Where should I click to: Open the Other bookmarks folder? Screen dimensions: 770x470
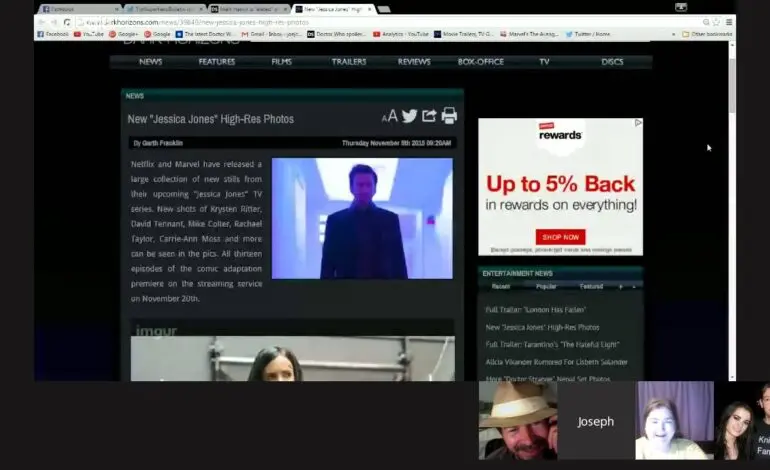coord(707,34)
